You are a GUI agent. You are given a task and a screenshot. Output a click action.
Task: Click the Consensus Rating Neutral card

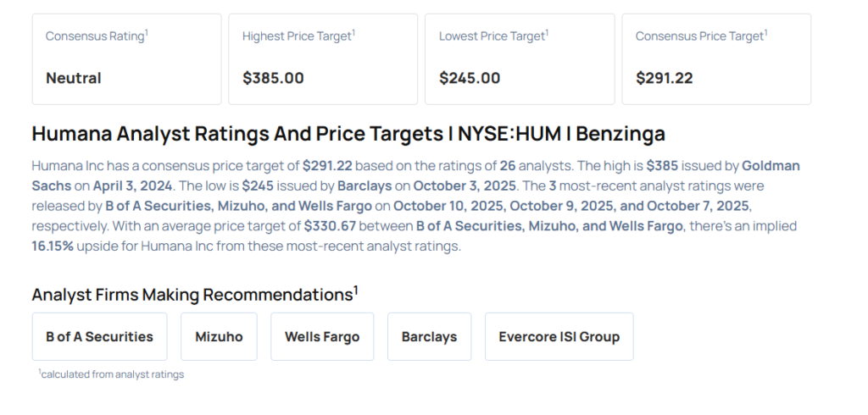pos(126,58)
